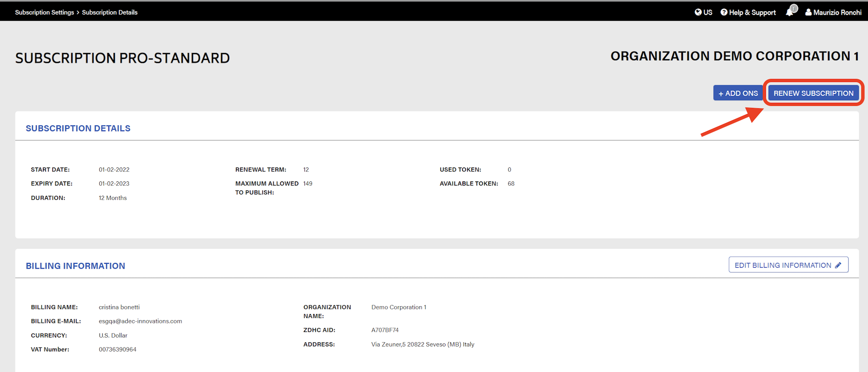Click the ZDHC AID value A707BF74
868x372 pixels.
[385, 330]
